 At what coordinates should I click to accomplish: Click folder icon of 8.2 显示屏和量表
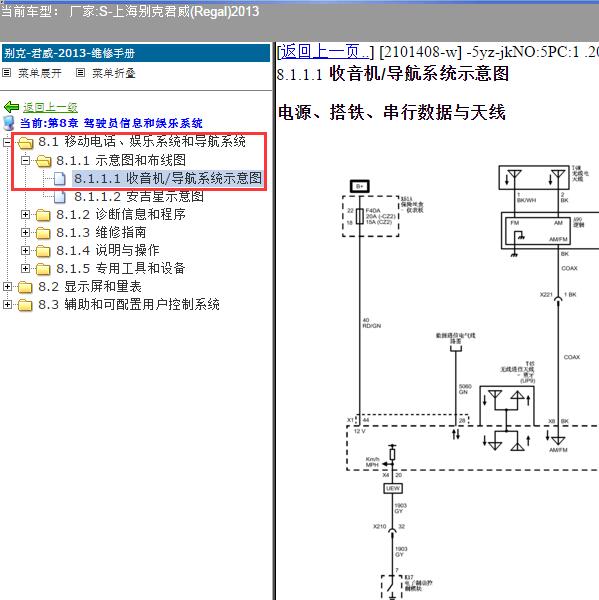click(25, 287)
